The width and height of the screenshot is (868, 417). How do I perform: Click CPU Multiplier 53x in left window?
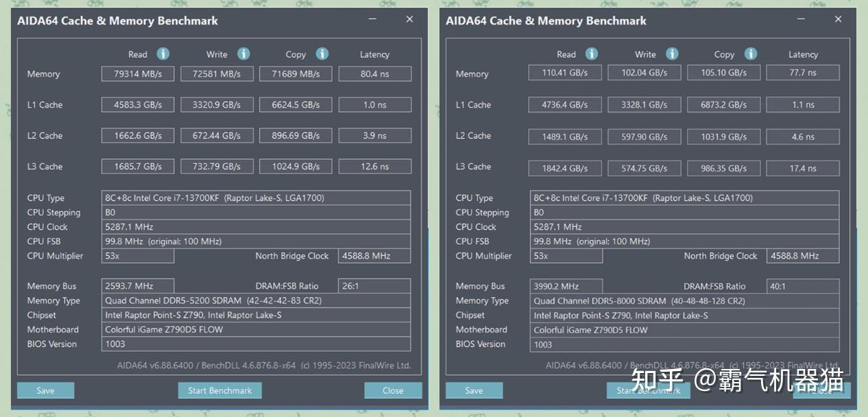pyautogui.click(x=138, y=256)
